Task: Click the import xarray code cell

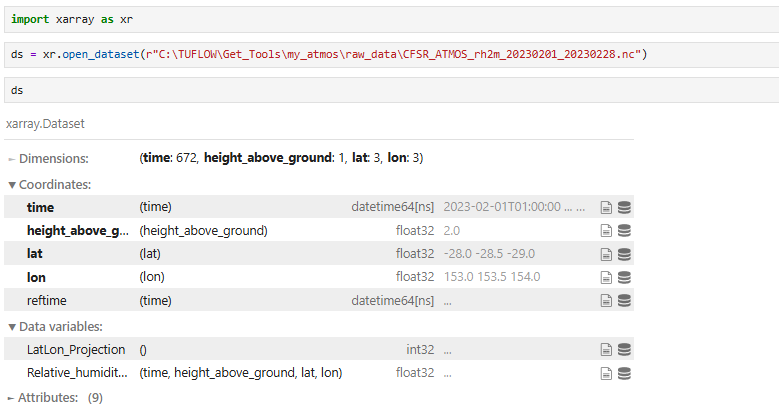Action: tap(390, 19)
